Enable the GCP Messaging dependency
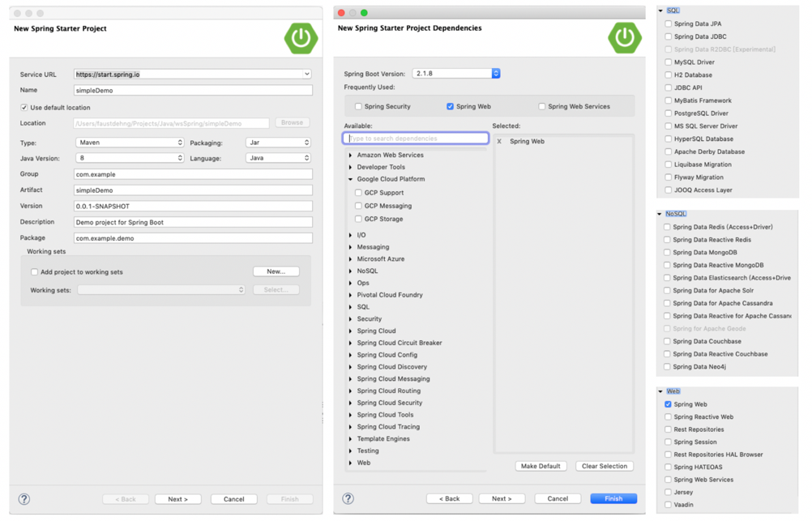Screen dimensions: 812x521 [x=358, y=206]
